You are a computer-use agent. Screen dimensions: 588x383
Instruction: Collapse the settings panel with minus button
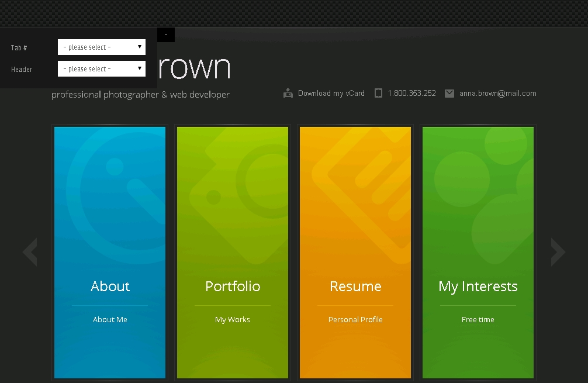point(166,35)
